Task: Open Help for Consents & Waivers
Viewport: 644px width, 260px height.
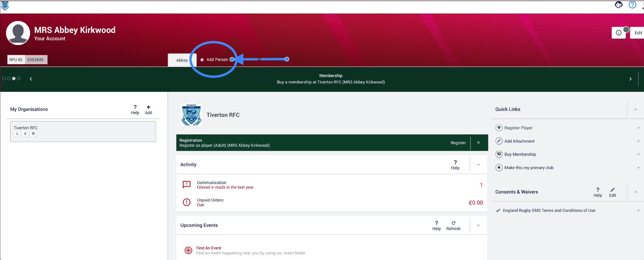Action: (598, 192)
